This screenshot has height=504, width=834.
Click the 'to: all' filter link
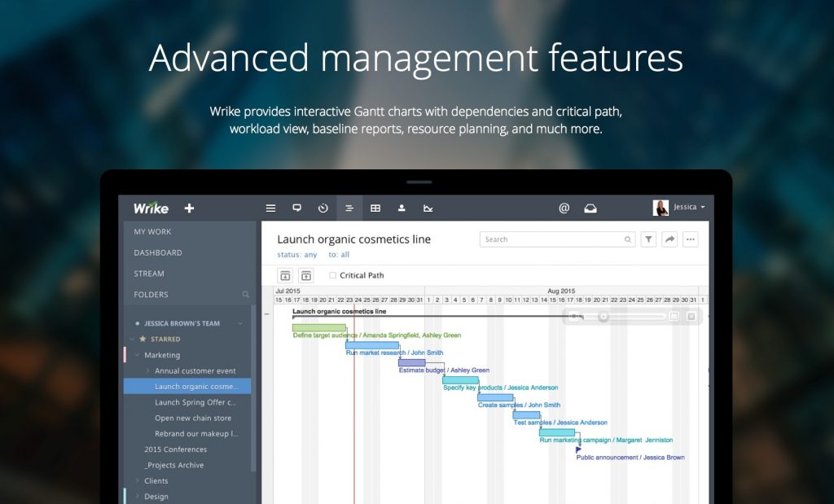pyautogui.click(x=339, y=255)
